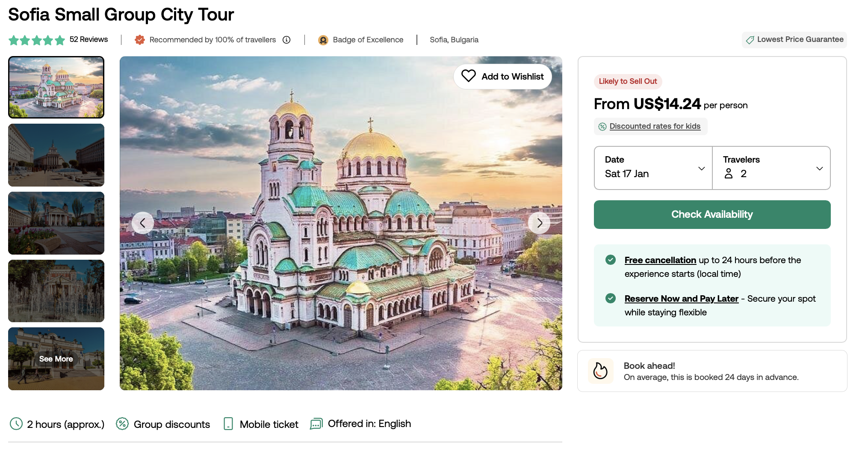Click the heart wishlist icon
868x451 pixels.
tap(468, 76)
